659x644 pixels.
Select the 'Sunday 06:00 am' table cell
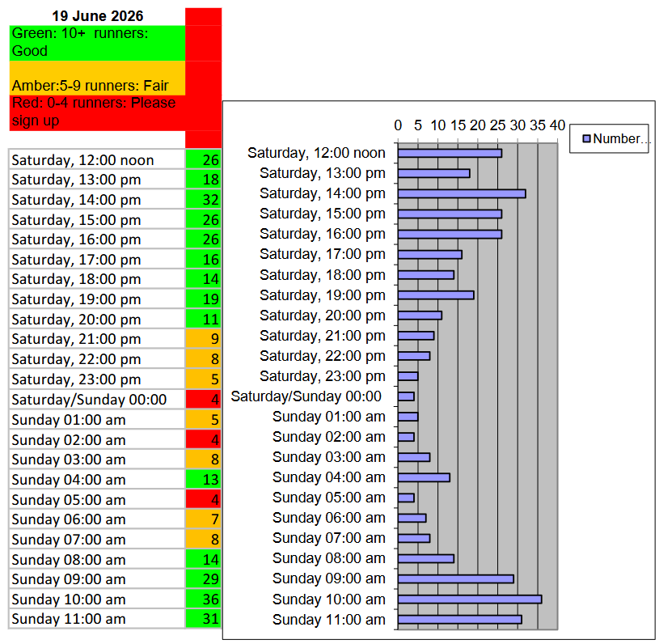[x=97, y=519]
